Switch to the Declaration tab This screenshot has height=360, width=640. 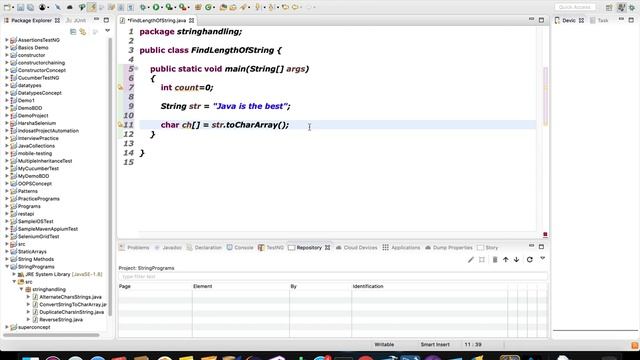tap(204, 247)
